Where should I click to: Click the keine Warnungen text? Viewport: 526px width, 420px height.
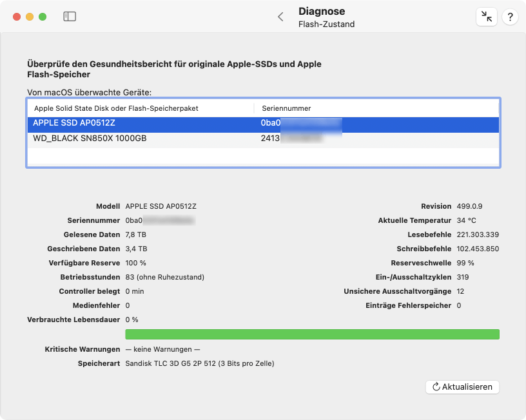[162, 349]
